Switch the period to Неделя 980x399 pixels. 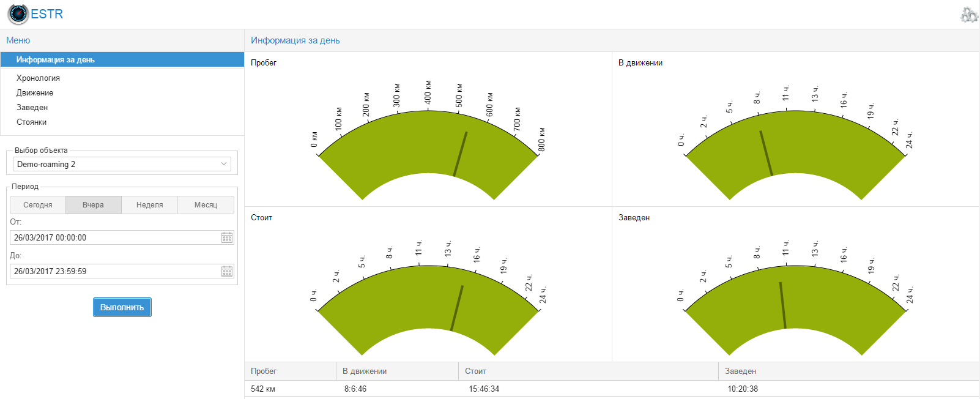[x=149, y=205]
